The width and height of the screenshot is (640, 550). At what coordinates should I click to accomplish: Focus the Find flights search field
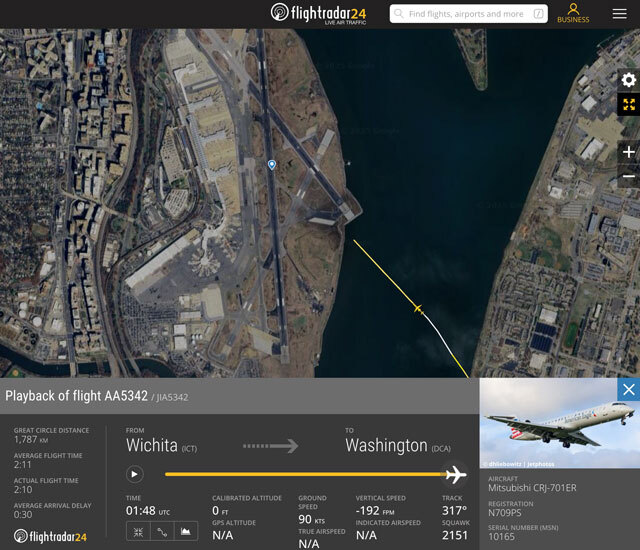coord(469,14)
